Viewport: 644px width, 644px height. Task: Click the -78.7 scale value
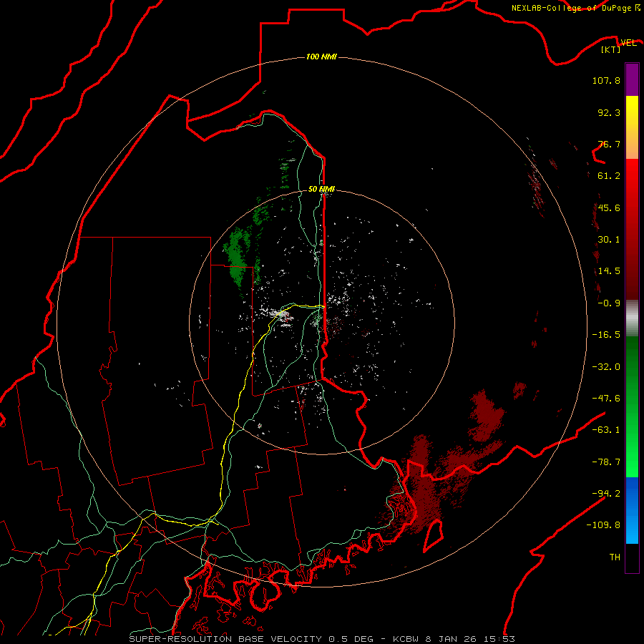click(606, 462)
